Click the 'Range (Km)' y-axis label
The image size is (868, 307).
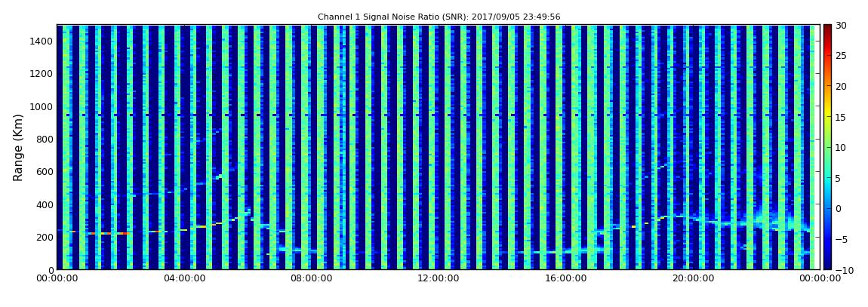point(18,148)
